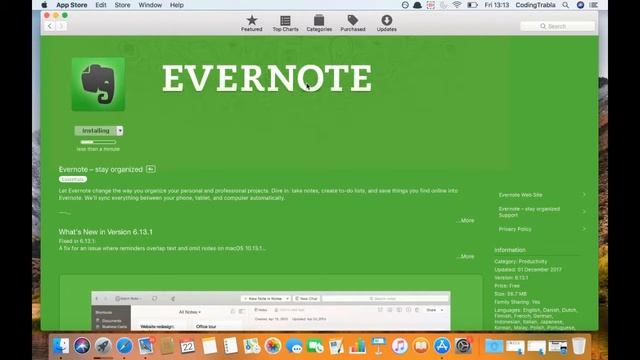The image size is (640, 360).
Task: Expand description with the first More link
Action: pyautogui.click(x=466, y=220)
